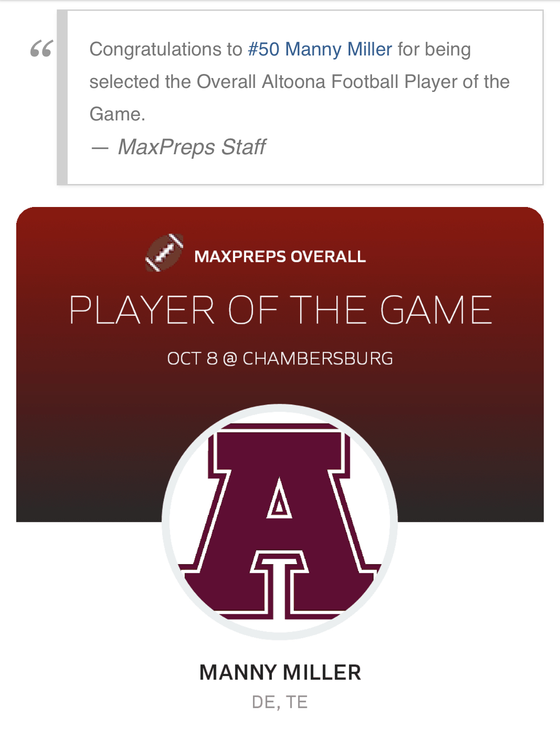The height and width of the screenshot is (754, 560).
Task: Click the word "Game." in the quote
Action: (x=117, y=114)
